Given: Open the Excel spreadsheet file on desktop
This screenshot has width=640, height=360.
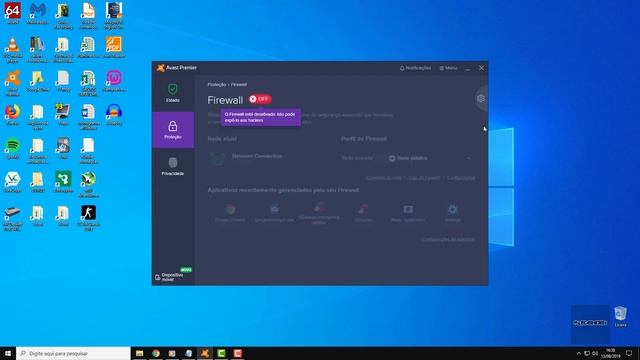Looking at the screenshot, I should (88, 83).
